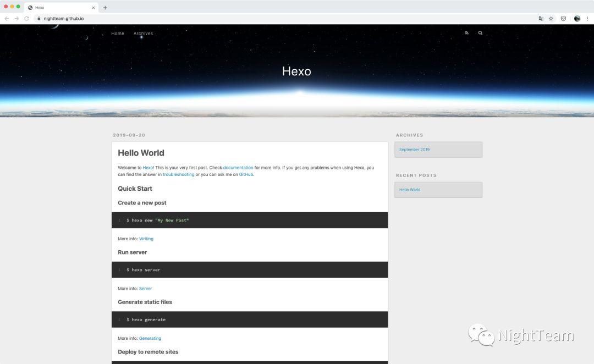This screenshot has height=364, width=594.
Task: Open the 2019-09-20 post date link
Action: 129,135
